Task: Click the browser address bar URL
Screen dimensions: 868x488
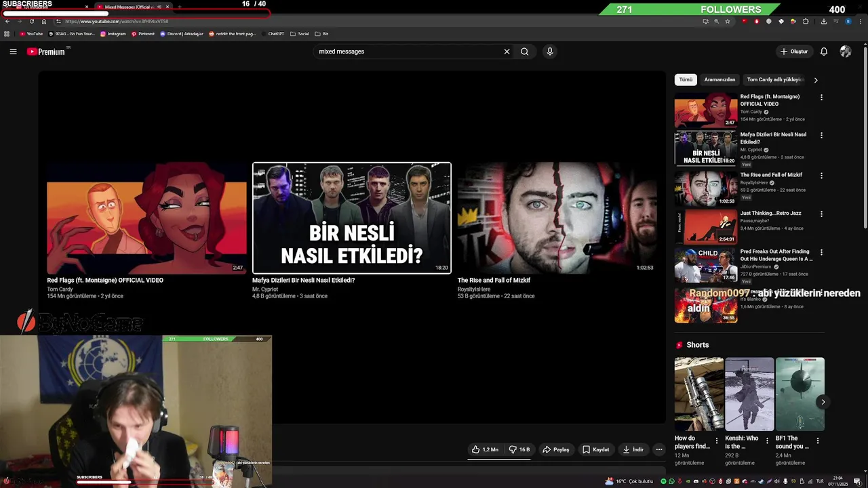Action: pos(117,21)
